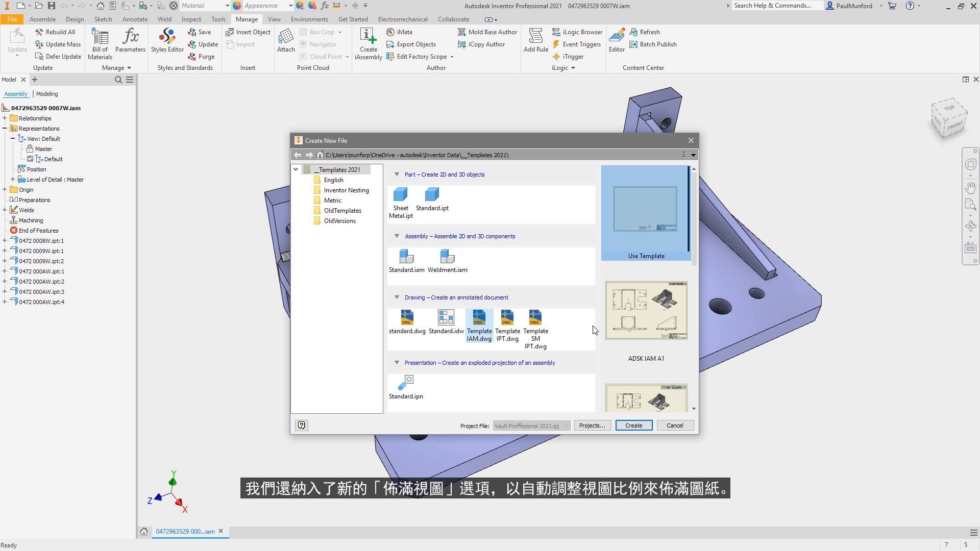This screenshot has height=551, width=980.
Task: Expand Origin node in browser
Action: tap(5, 190)
